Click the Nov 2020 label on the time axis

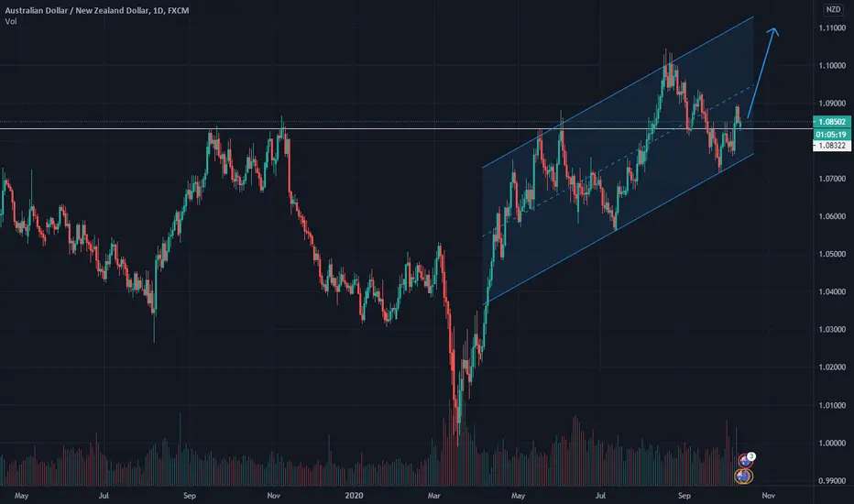(769, 496)
